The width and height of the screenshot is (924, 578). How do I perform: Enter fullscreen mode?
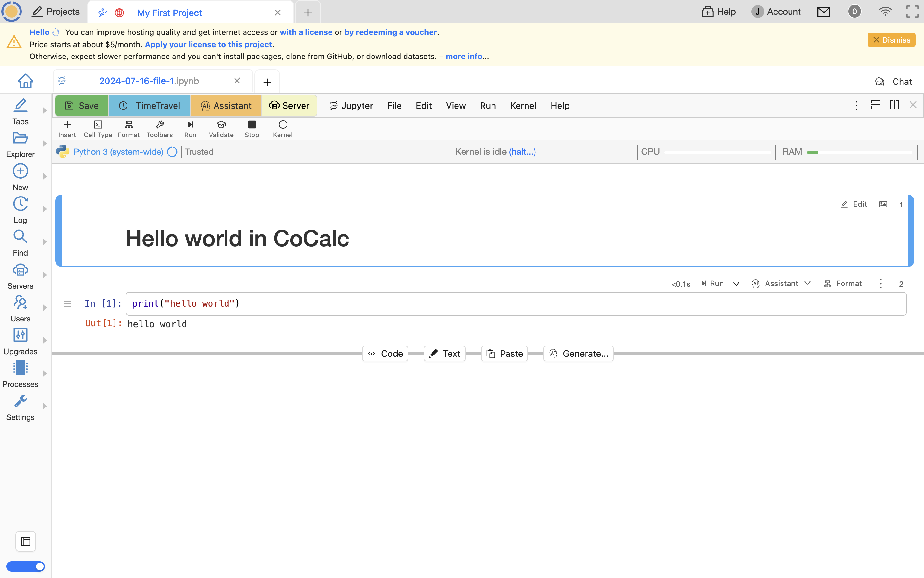click(x=912, y=12)
